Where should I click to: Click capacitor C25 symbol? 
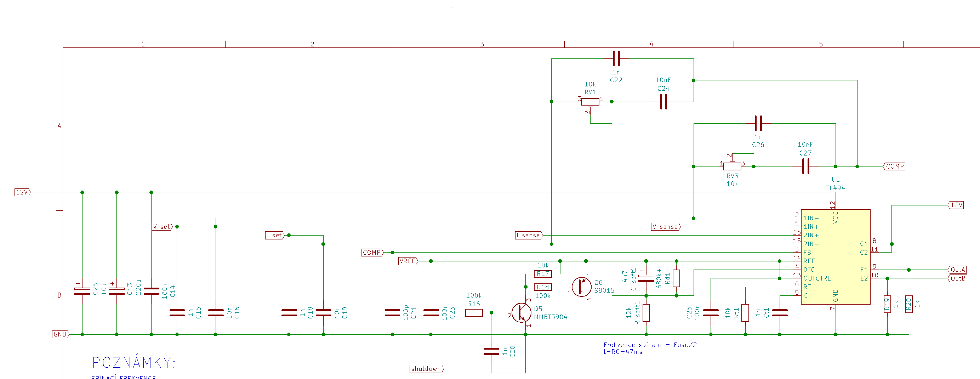[711, 313]
